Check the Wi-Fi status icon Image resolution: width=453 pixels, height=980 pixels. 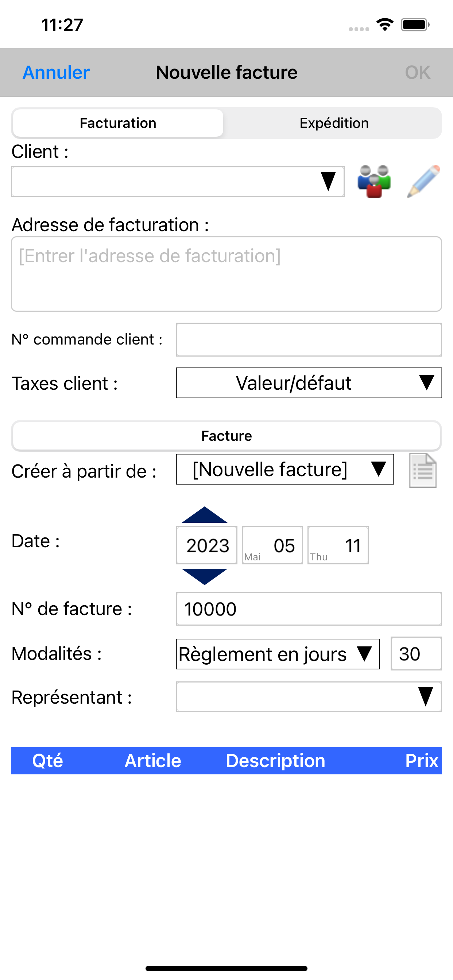click(x=385, y=25)
